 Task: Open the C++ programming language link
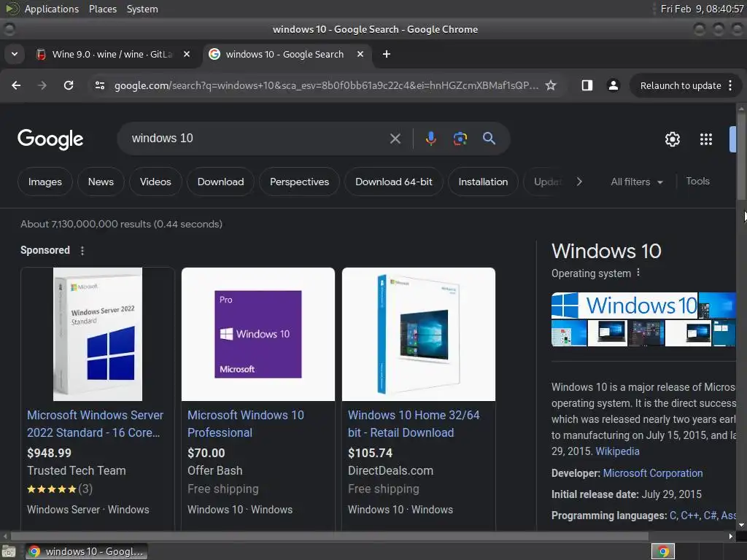point(689,516)
